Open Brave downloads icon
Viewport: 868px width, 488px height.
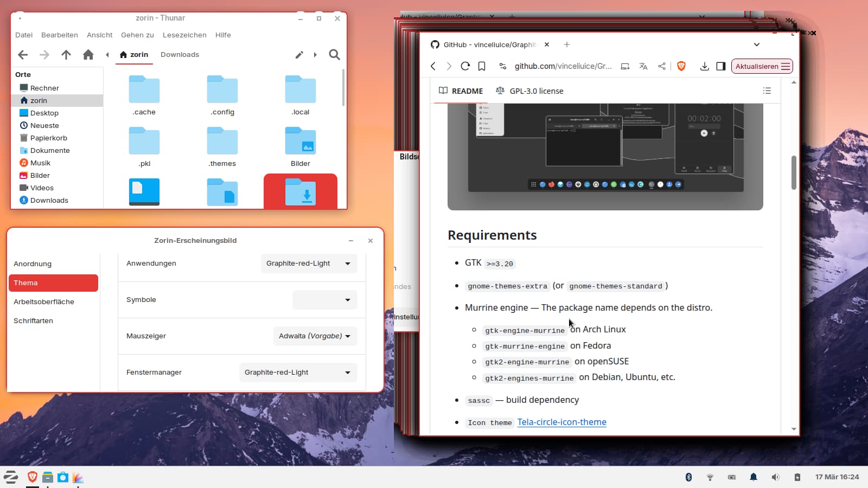[704, 66]
